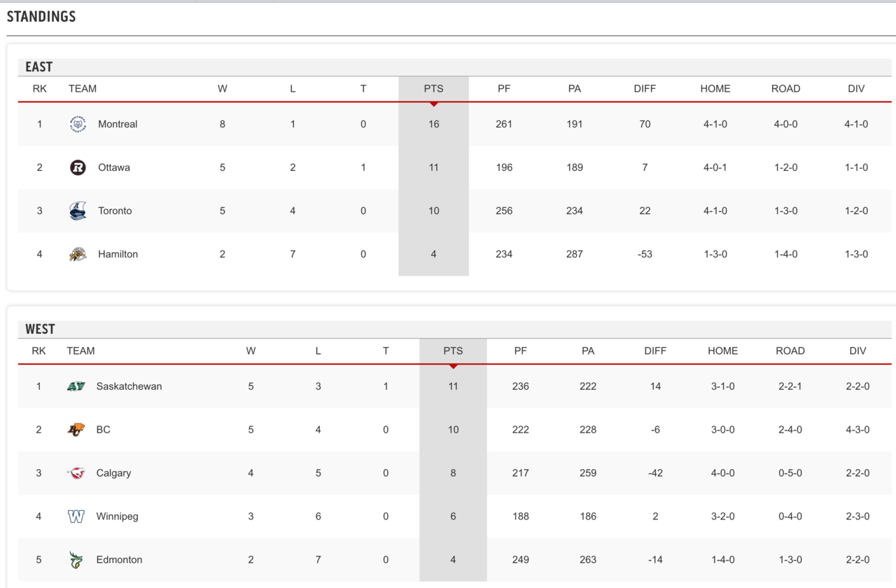
Task: Sort West table by HOME record header
Action: [722, 351]
